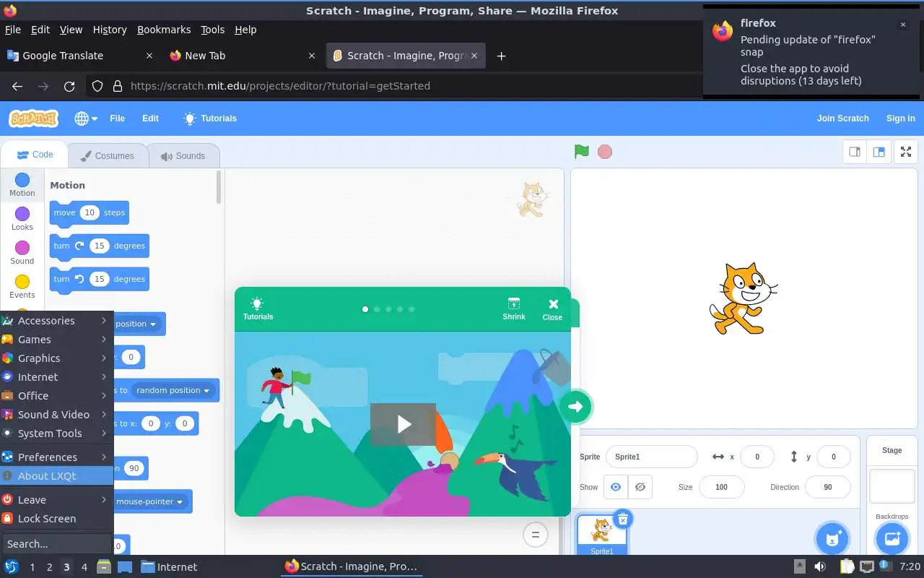
Task: Select the Code tab
Action: (35, 155)
